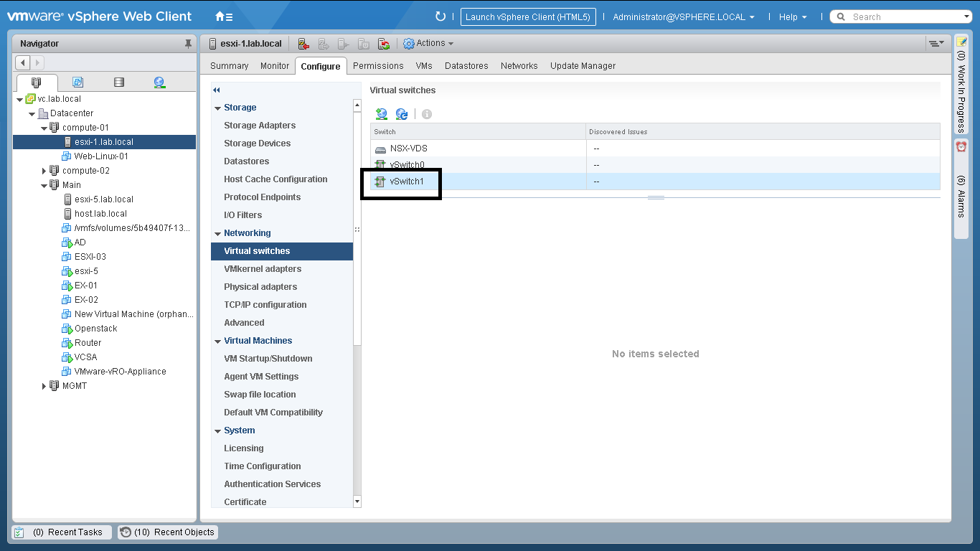Viewport: 980px width, 551px height.
Task: Collapse the Configure side menu
Action: (217, 90)
